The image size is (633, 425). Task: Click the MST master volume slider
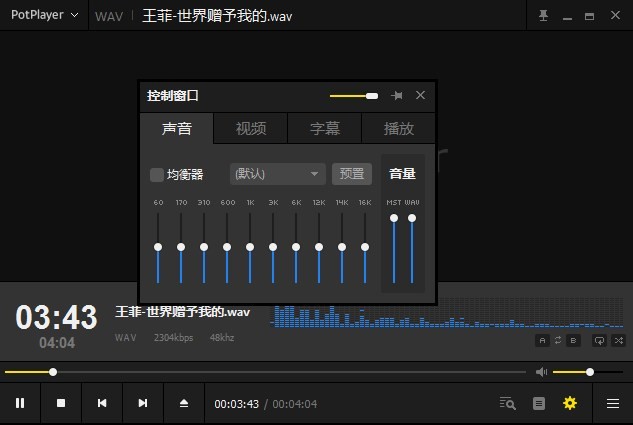394,248
